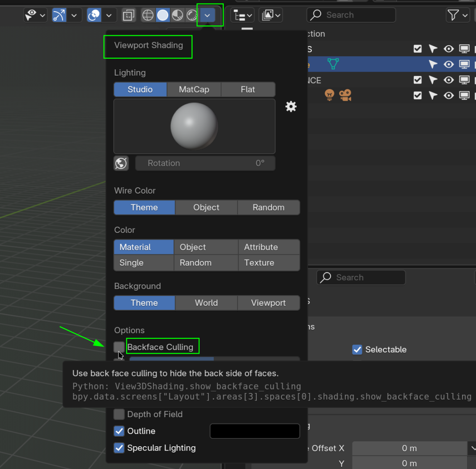Click the black Outline color swatch
Viewport: 476px width, 469px height.
coord(255,431)
